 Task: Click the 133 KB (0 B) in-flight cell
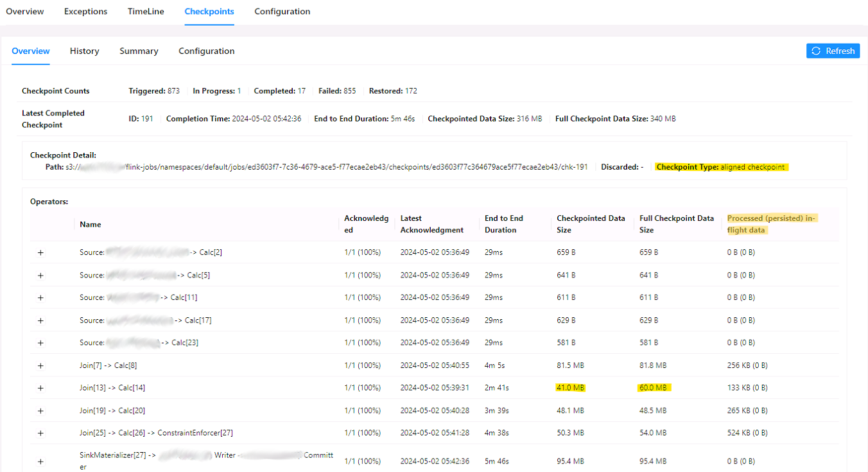pos(747,388)
